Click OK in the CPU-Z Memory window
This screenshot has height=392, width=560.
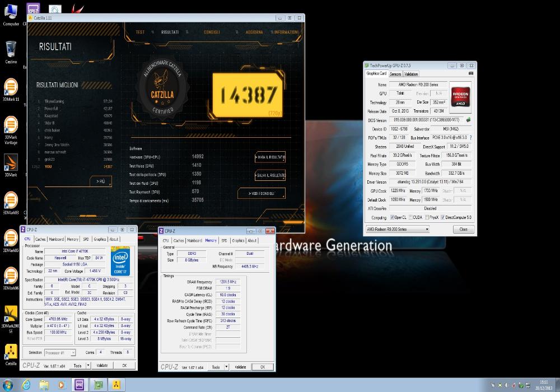coord(263,367)
